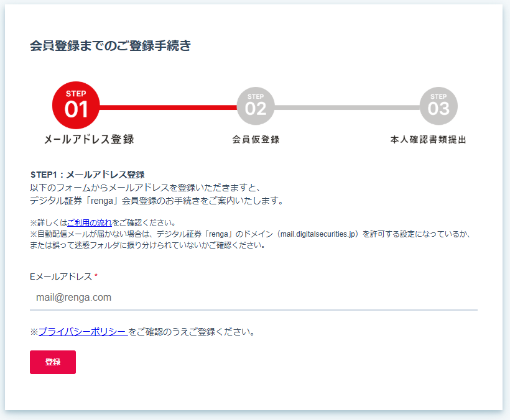This screenshot has height=420, width=510.
Task: Click the デジタル証券「renga」会員登録 description line
Action: click(156, 201)
